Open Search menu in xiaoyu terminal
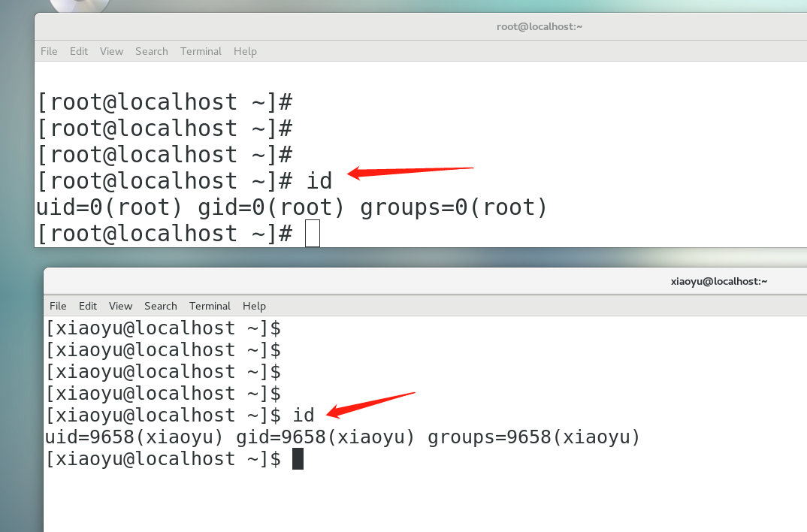Image resolution: width=807 pixels, height=532 pixels. pos(160,306)
